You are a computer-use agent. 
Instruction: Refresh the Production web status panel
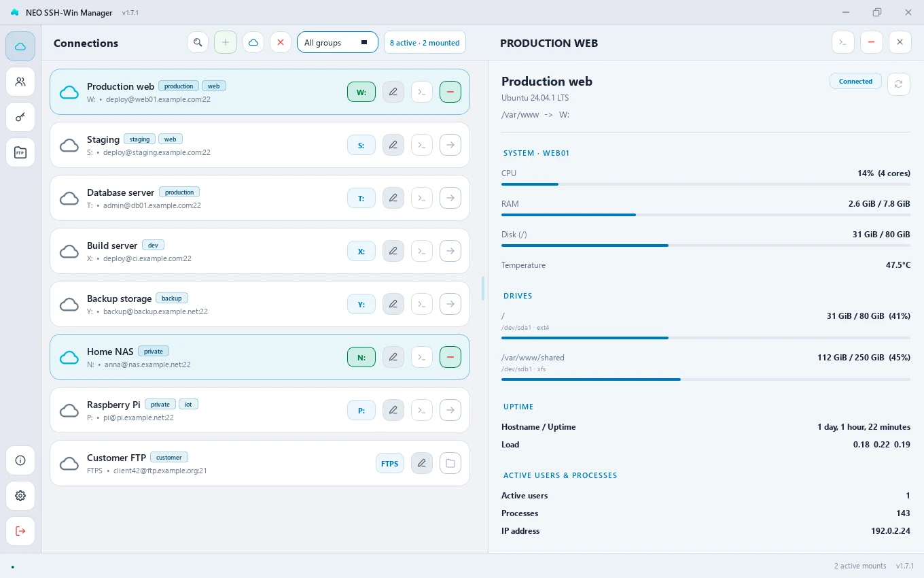click(x=899, y=84)
